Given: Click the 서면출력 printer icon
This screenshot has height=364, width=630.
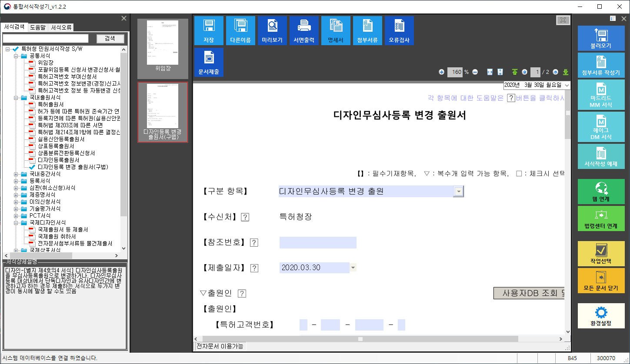Looking at the screenshot, I should [304, 30].
